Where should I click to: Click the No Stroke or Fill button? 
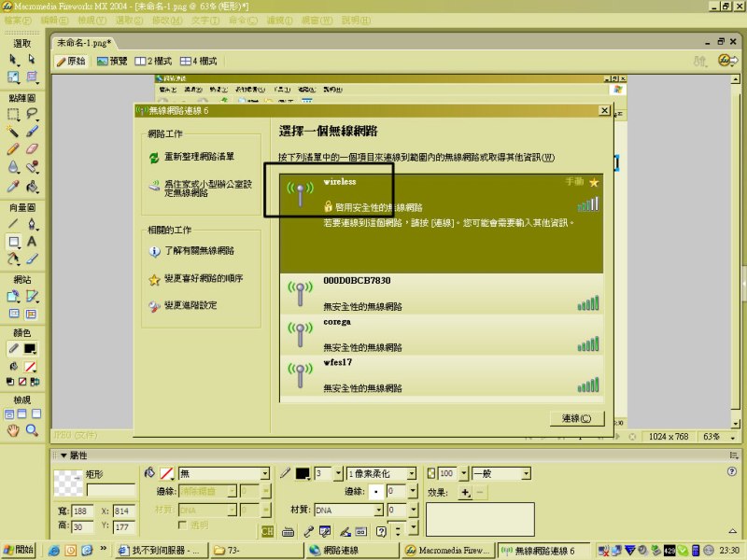[x=22, y=382]
